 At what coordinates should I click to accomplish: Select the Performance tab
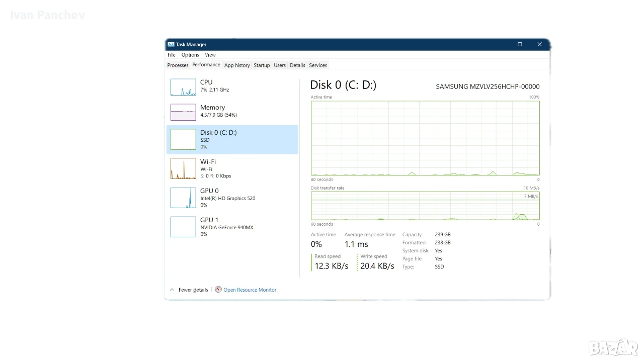pos(206,65)
